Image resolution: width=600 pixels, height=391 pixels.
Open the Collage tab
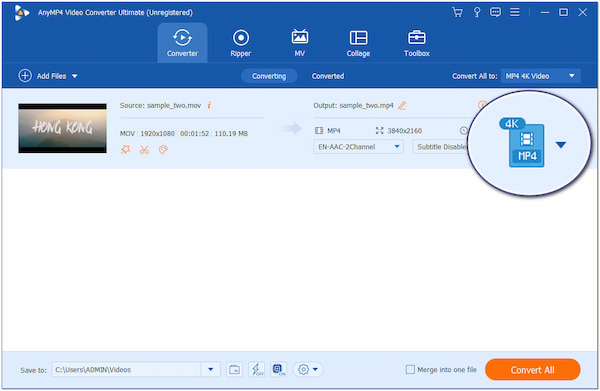[358, 43]
